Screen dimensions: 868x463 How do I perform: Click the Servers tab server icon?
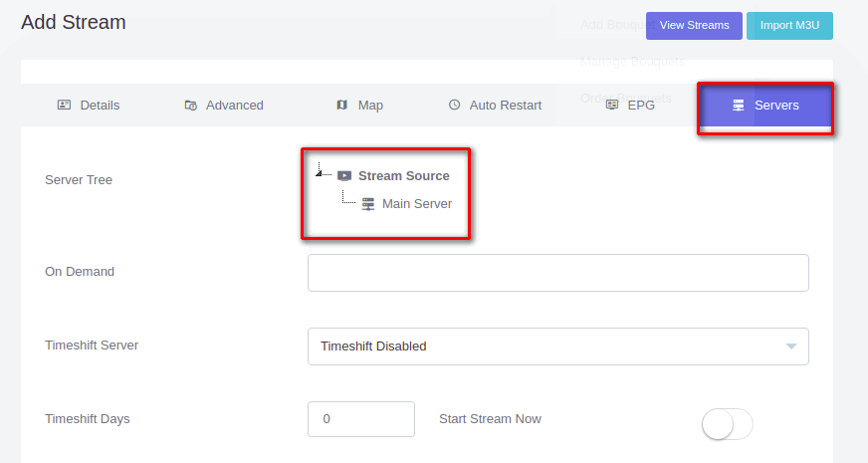point(739,105)
